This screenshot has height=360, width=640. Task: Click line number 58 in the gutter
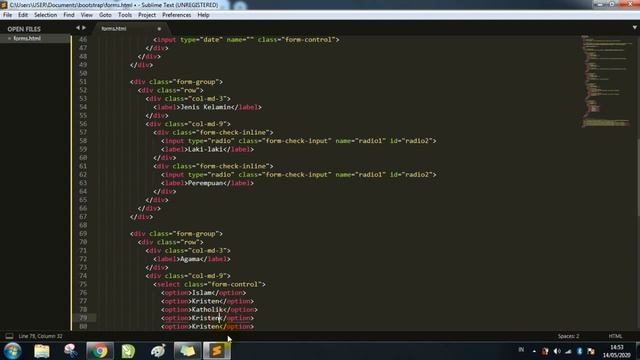(83, 141)
